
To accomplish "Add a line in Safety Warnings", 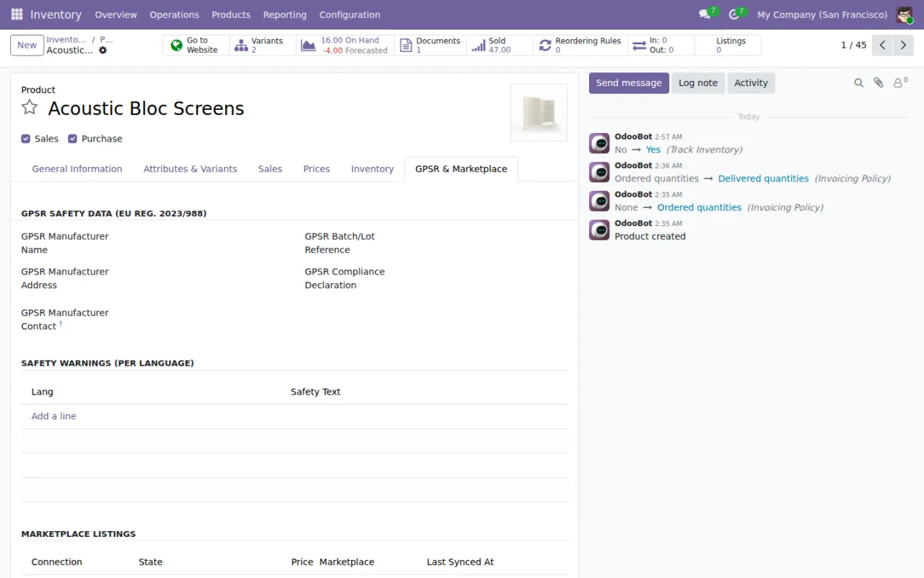I will pyautogui.click(x=53, y=416).
